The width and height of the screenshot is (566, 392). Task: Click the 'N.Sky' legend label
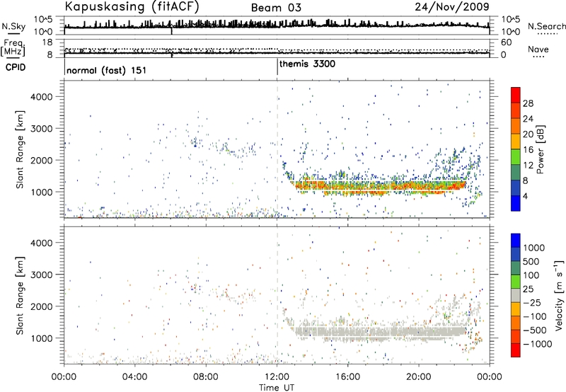[13, 26]
